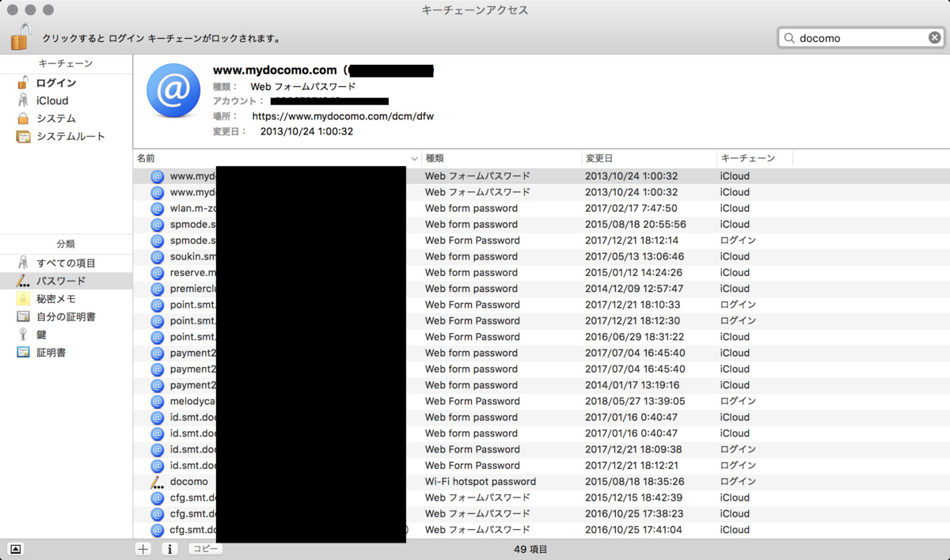Click the @ icon of premierclu row
Screen dimensions: 950x560
pos(157,289)
